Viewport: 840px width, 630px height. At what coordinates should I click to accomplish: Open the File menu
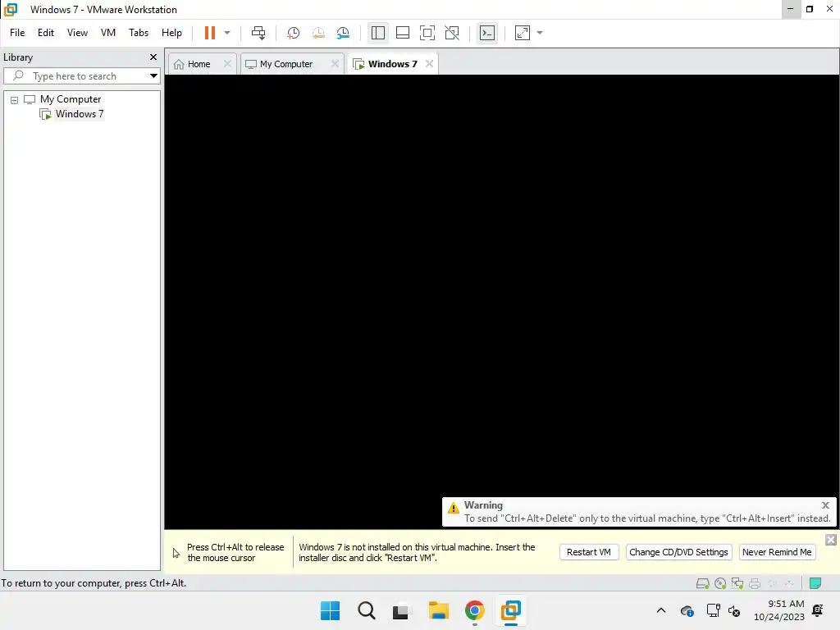click(17, 33)
